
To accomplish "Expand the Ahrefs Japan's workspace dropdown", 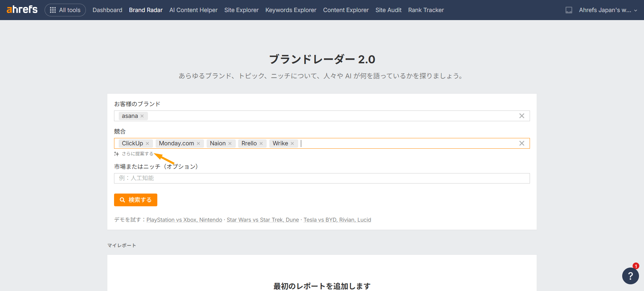I will (608, 10).
